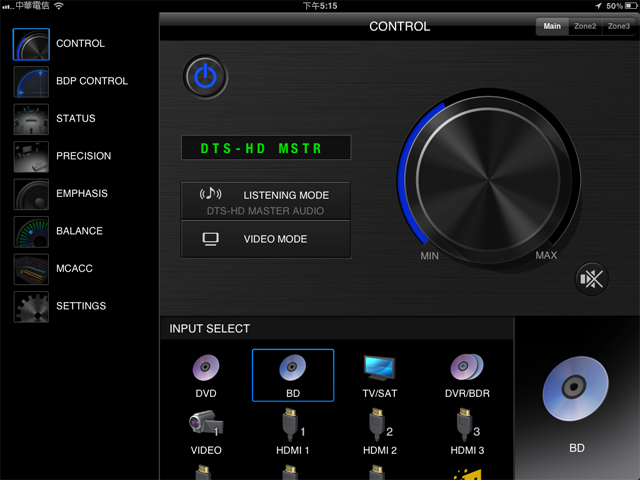The image size is (640, 480).
Task: Select PRECISION in the sidebar
Action: [83, 156]
